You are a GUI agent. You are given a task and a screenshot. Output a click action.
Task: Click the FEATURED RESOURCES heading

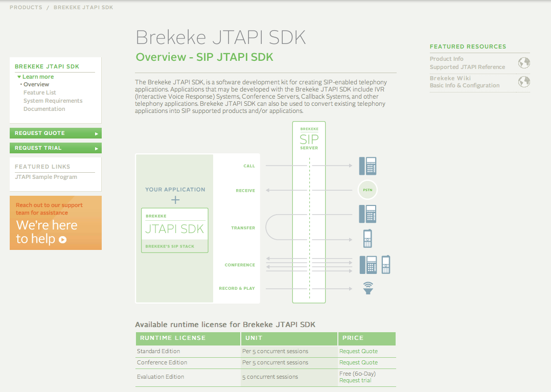(x=468, y=47)
